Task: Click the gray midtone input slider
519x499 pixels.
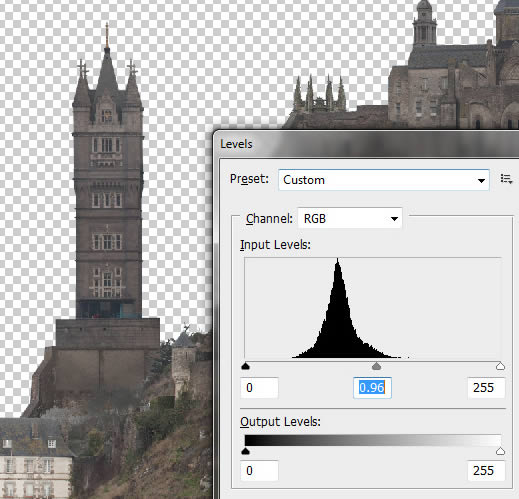Action: (x=376, y=366)
